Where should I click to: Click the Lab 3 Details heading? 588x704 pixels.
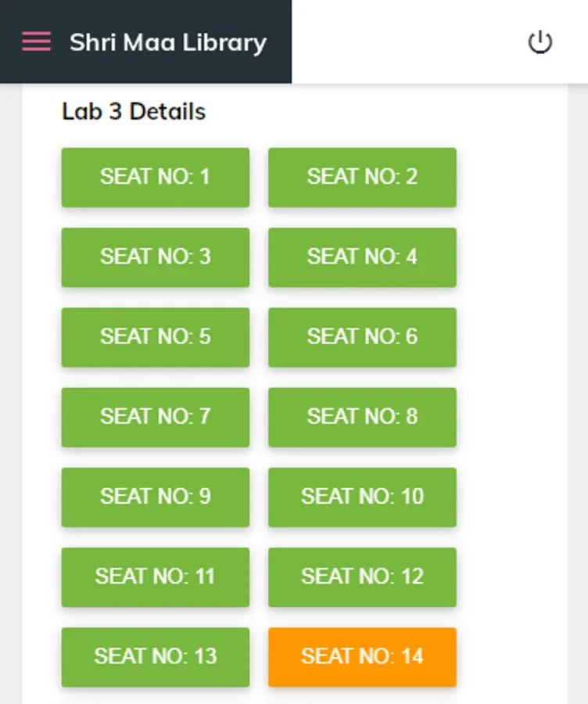click(x=133, y=111)
